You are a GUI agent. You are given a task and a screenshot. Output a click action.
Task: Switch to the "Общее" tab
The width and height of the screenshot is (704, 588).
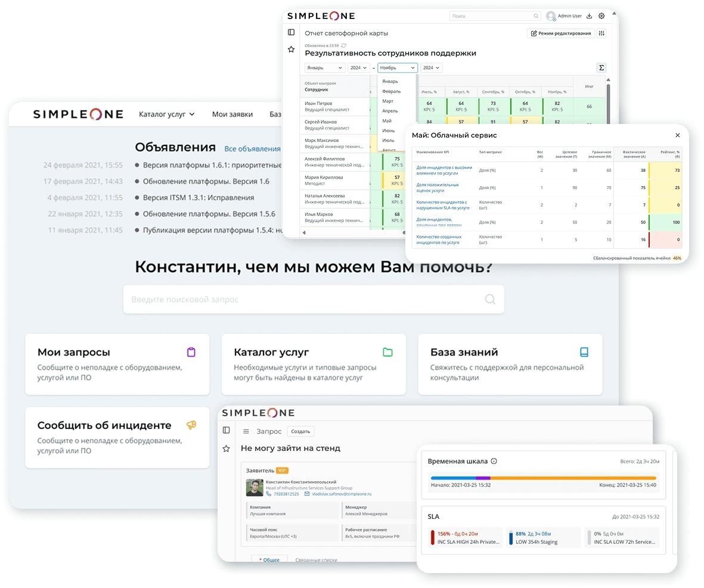[269, 559]
